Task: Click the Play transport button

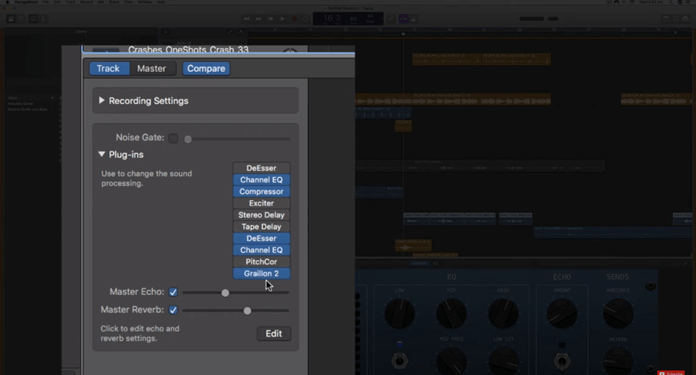Action: click(x=282, y=19)
